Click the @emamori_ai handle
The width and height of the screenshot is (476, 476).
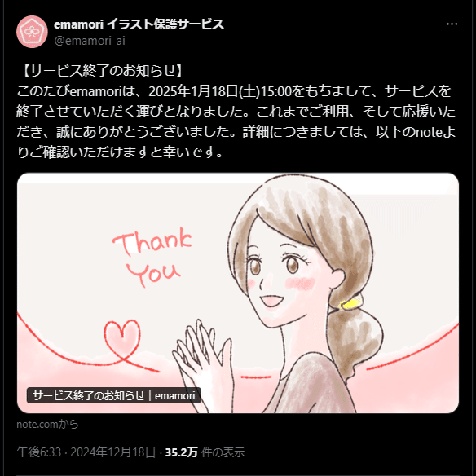tap(90, 41)
